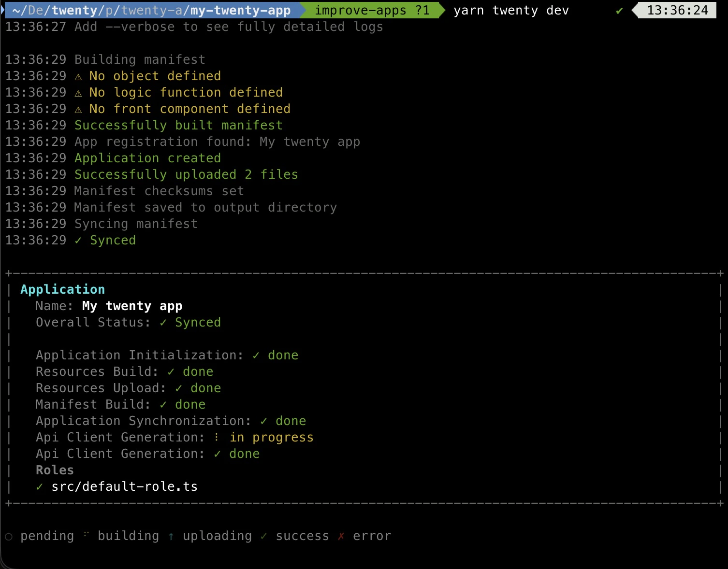Click the "success" legend label
This screenshot has height=569, width=728.
click(x=302, y=536)
